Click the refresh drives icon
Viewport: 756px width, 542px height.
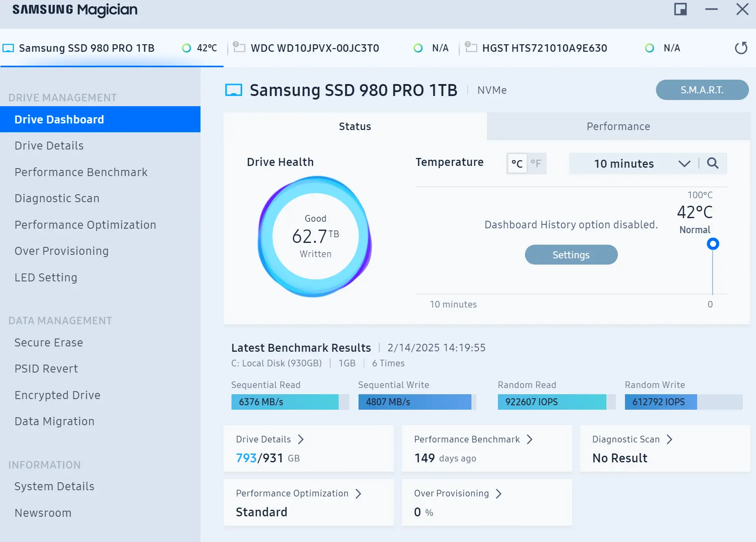(x=741, y=48)
